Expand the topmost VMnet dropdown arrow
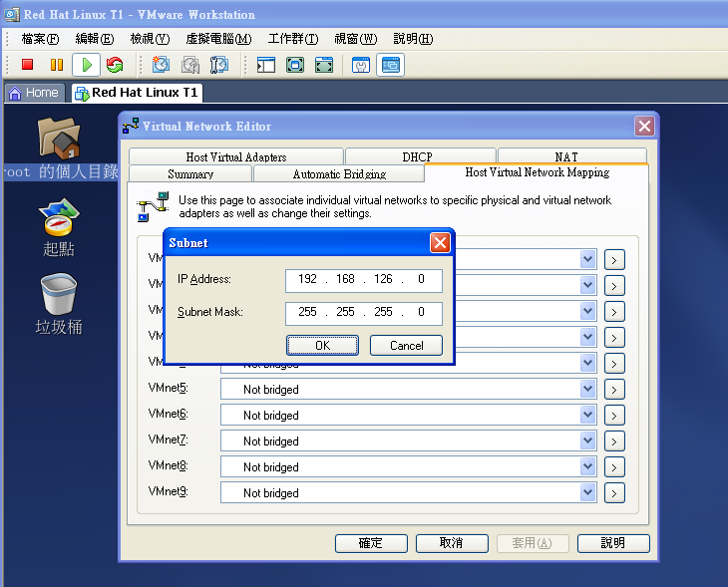Screen dimensions: 728x587 pos(587,259)
